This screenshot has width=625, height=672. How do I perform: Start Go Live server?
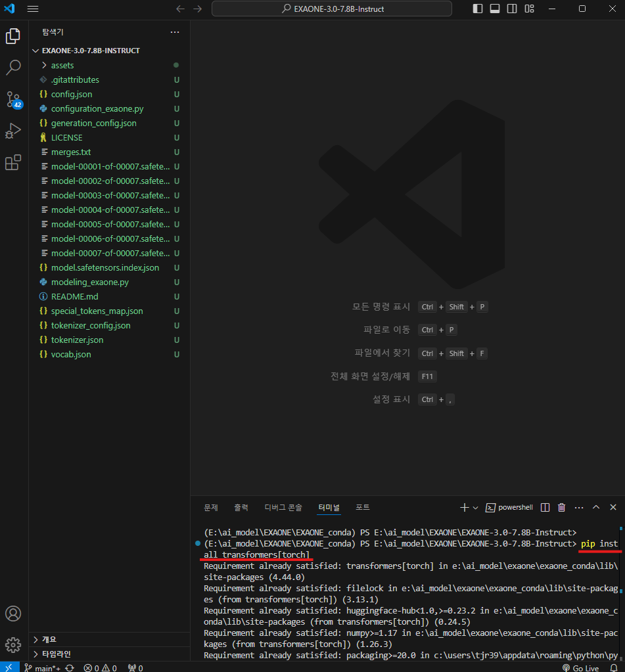pos(581,667)
